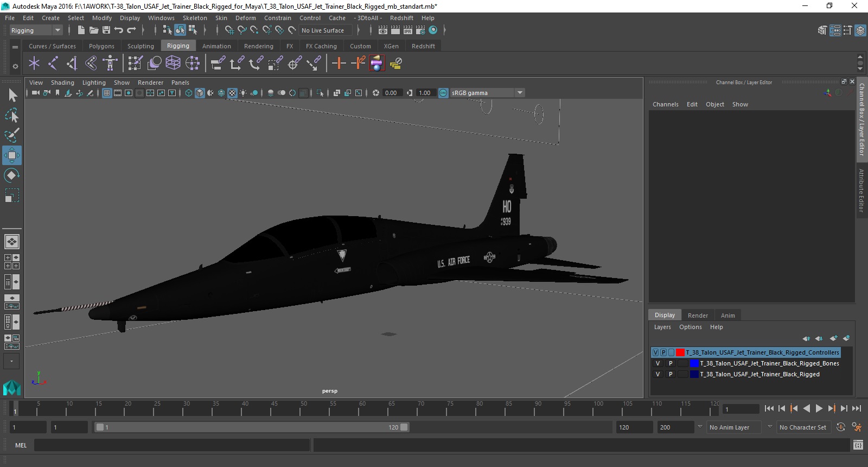
Task: Toggle textured display in viewport
Action: tap(232, 93)
